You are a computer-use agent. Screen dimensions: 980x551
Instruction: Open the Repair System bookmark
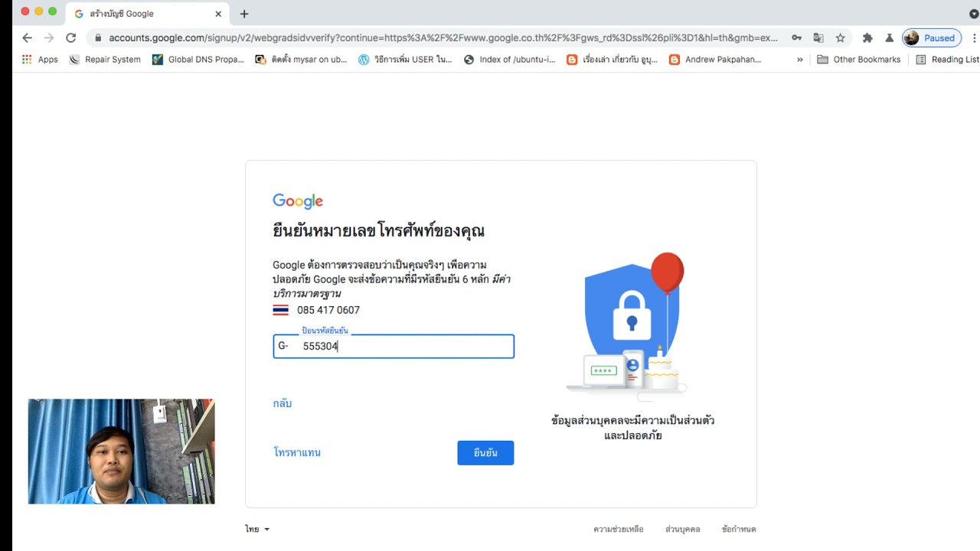pyautogui.click(x=105, y=59)
